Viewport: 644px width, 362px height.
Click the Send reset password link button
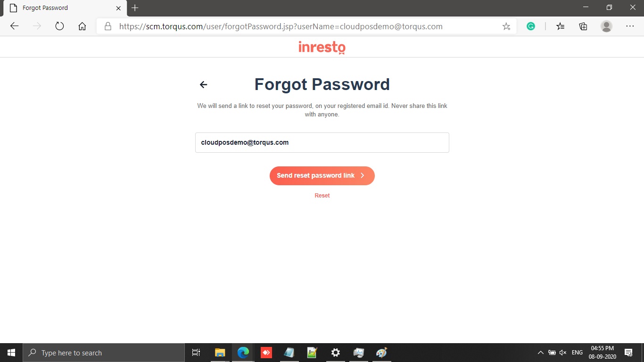(322, 175)
